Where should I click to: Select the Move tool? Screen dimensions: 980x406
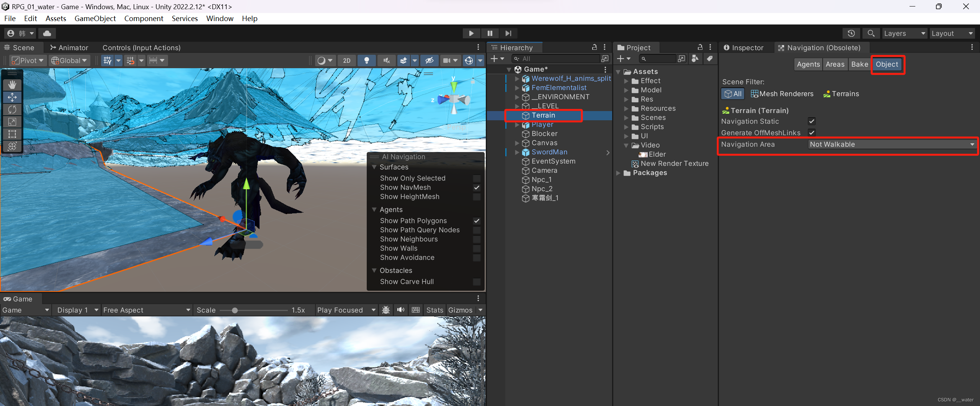click(12, 97)
